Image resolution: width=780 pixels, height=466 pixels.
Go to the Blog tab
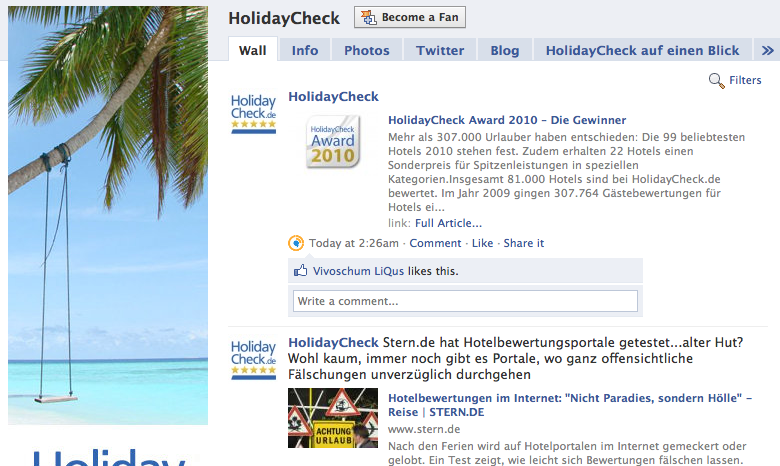click(x=505, y=50)
